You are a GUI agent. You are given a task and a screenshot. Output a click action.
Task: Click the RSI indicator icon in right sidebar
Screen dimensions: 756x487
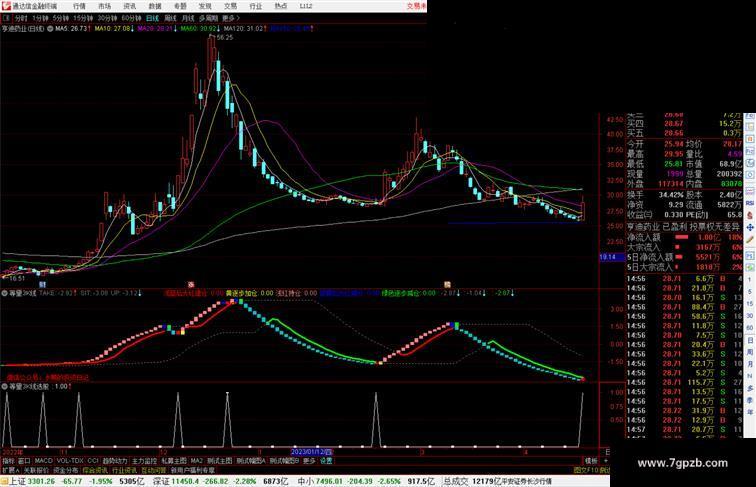click(x=750, y=203)
